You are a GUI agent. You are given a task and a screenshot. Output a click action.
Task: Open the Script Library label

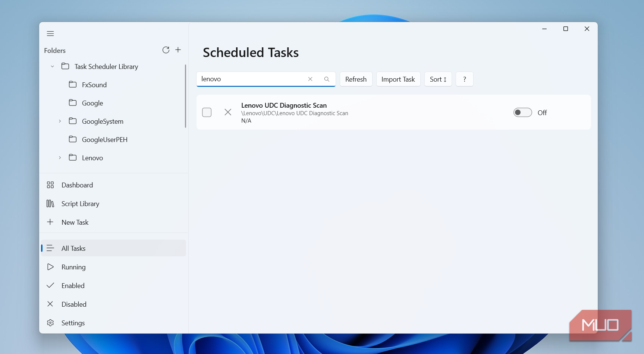coord(81,204)
